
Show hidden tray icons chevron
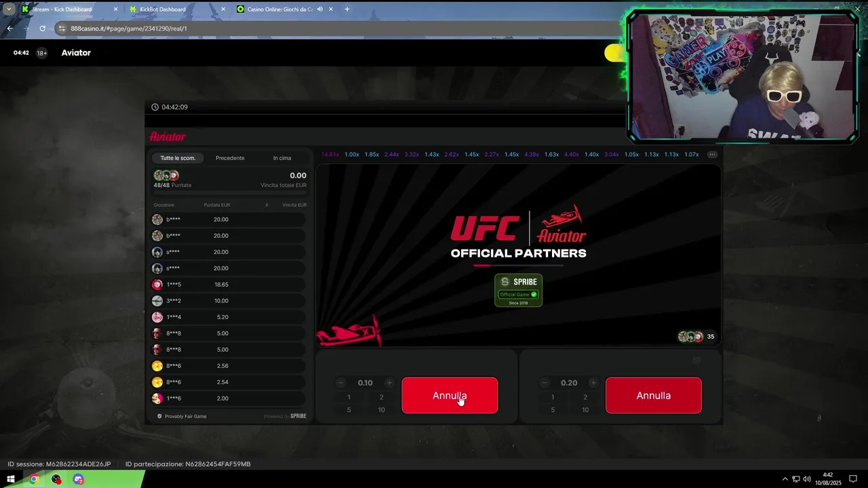tap(785, 479)
